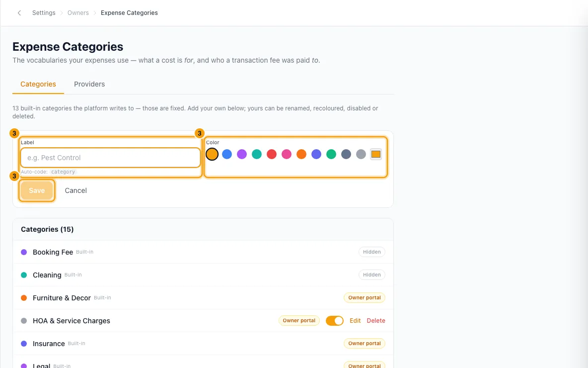Click the indigo dot beside Insurance
Viewport: 588px width, 368px height.
coord(24,344)
